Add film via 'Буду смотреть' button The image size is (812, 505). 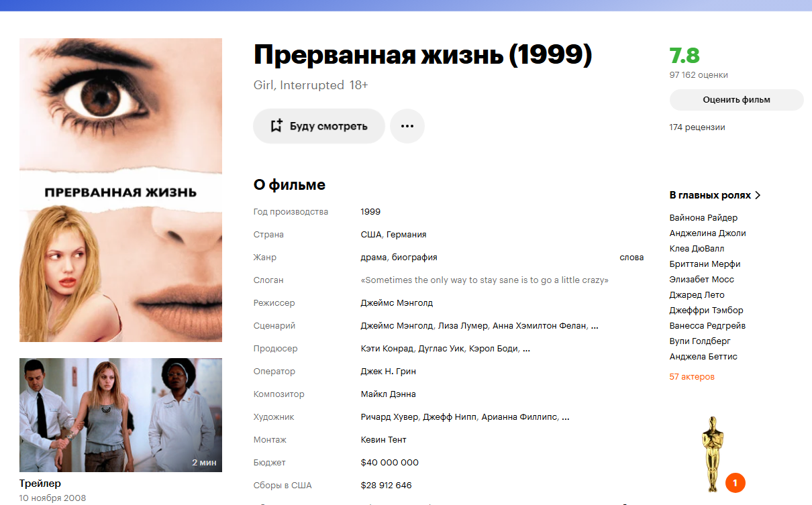(x=319, y=126)
